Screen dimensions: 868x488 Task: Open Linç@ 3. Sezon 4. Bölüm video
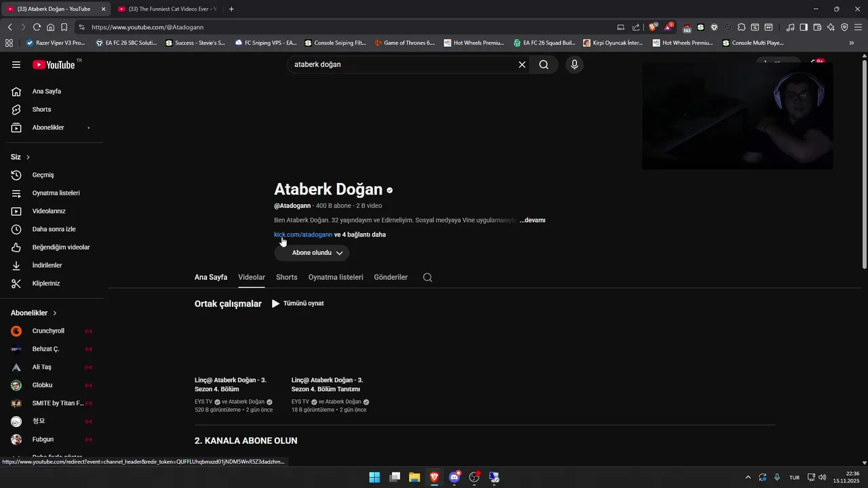click(231, 384)
